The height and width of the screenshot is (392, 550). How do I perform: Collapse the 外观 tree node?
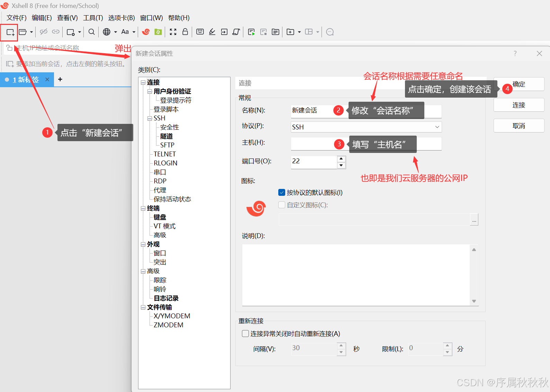(x=143, y=244)
